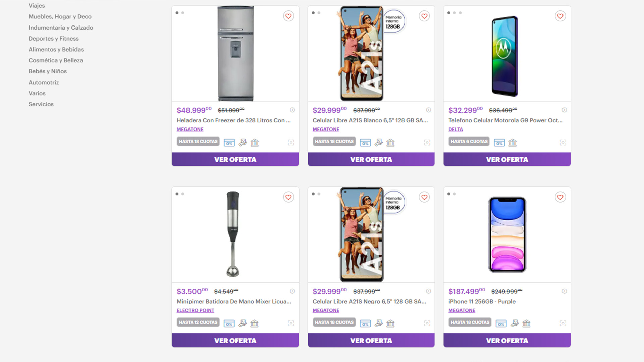This screenshot has height=362, width=644.
Task: Open the iPhone 11 Purple product image
Action: tap(507, 235)
